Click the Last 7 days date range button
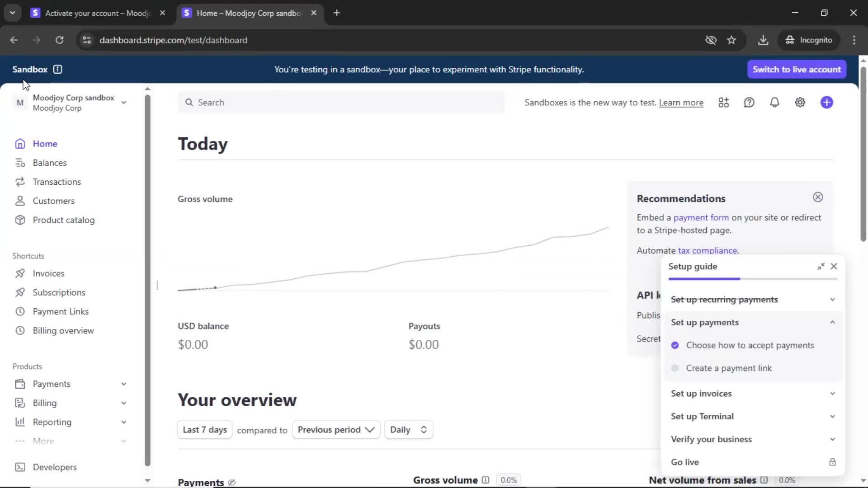The height and width of the screenshot is (488, 868). click(205, 430)
